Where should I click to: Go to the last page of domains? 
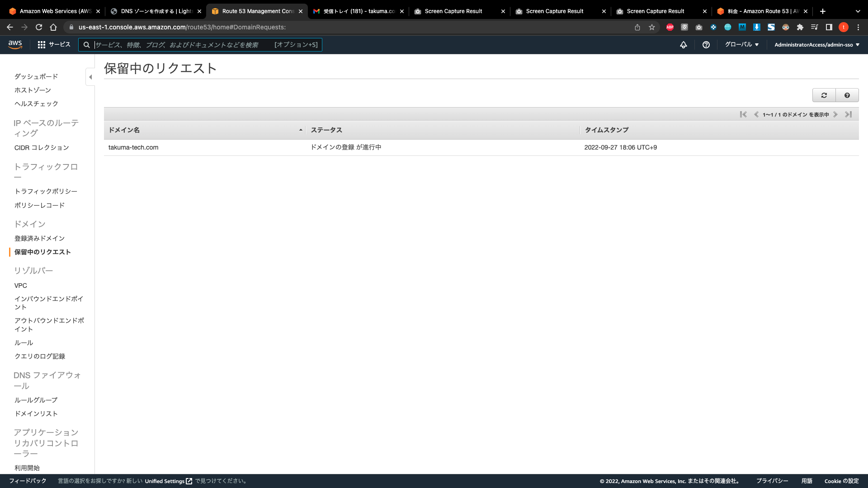pos(849,114)
